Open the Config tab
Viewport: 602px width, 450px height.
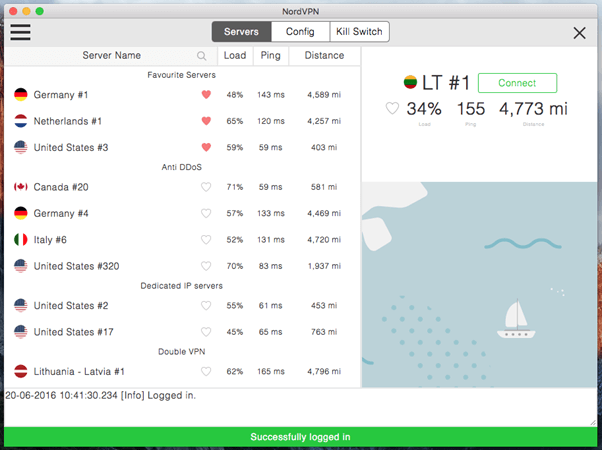tap(300, 31)
